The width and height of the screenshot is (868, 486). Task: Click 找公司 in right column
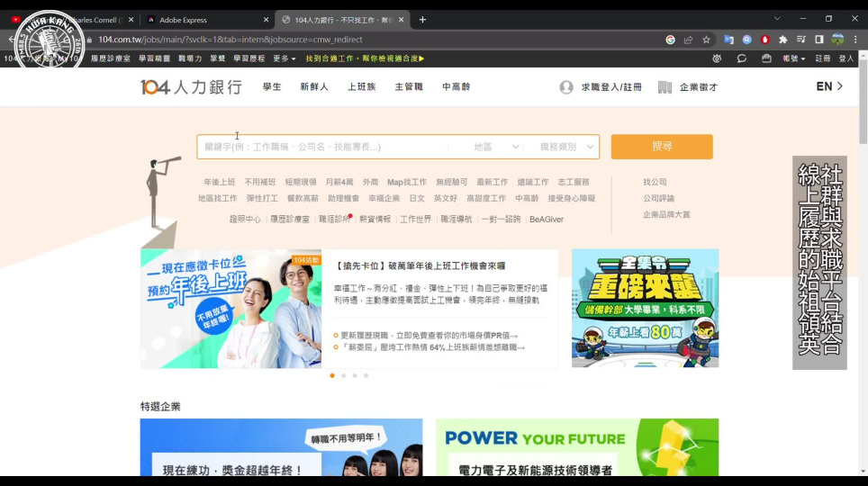(655, 182)
